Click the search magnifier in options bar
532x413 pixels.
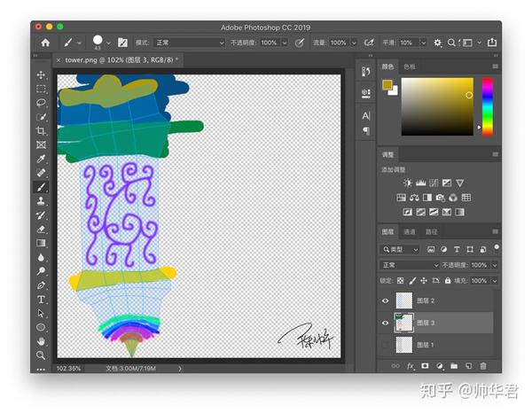pos(451,43)
